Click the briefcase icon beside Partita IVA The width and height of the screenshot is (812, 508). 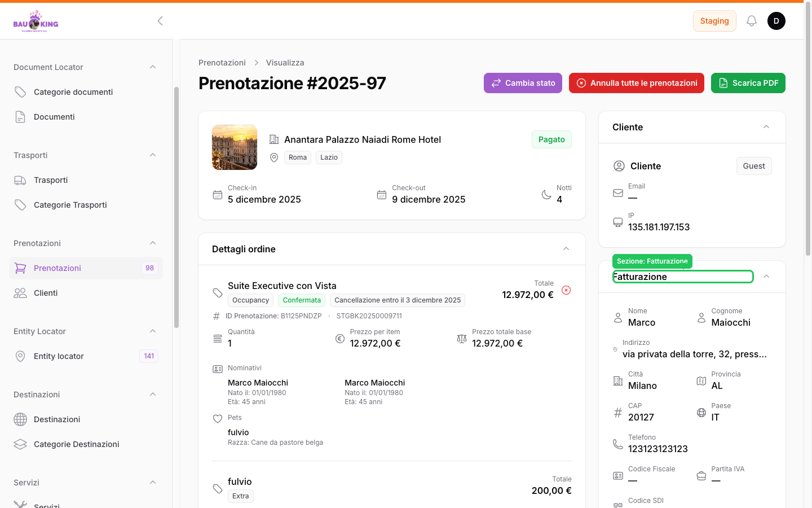coord(701,476)
